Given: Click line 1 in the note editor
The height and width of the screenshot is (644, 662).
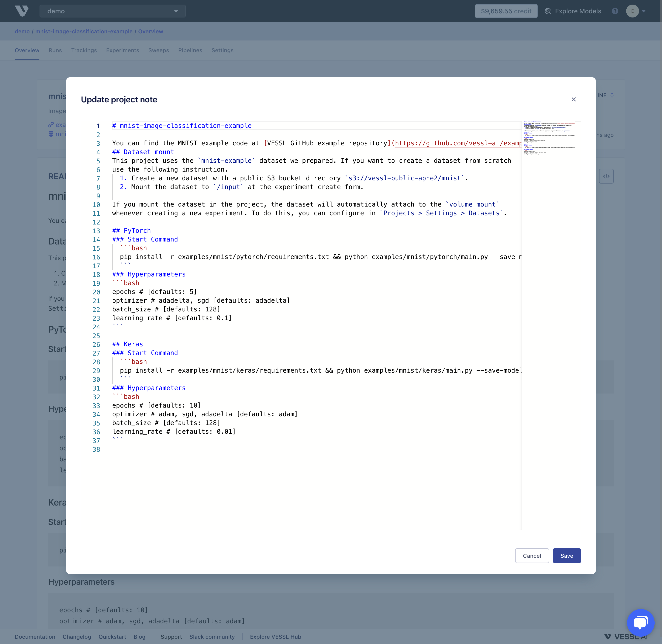Looking at the screenshot, I should [182, 126].
